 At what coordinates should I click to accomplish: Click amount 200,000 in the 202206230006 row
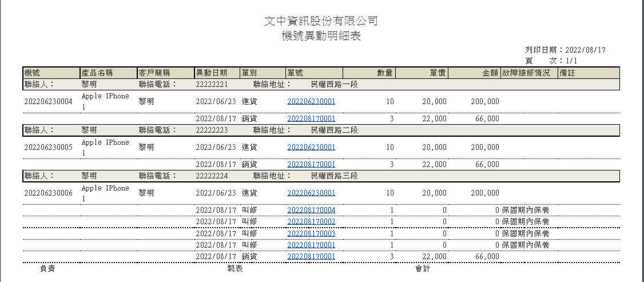485,193
